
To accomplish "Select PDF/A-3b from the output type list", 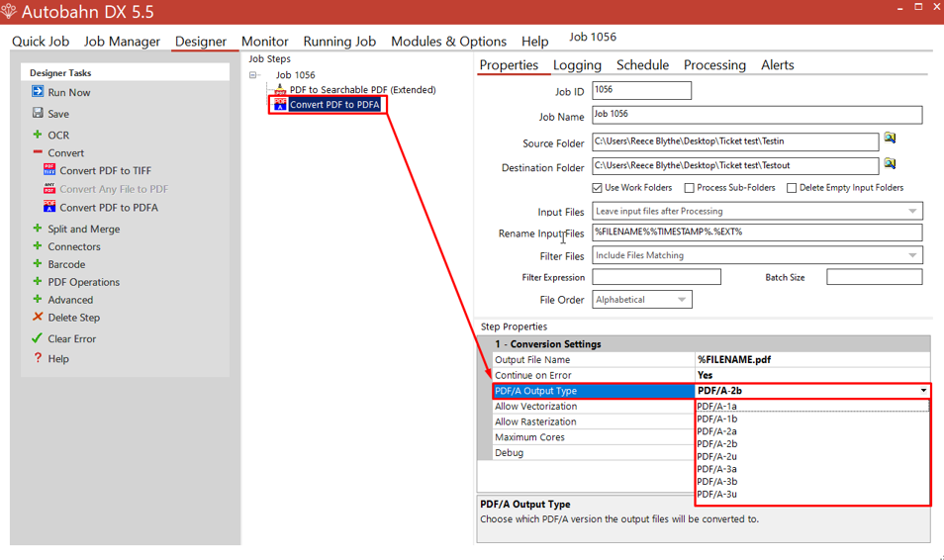I will pos(717,482).
